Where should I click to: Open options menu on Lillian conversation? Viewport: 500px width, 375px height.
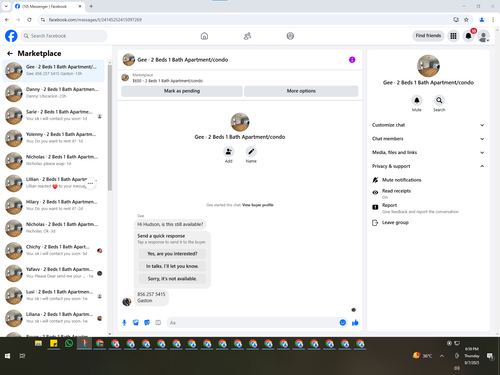(x=90, y=183)
